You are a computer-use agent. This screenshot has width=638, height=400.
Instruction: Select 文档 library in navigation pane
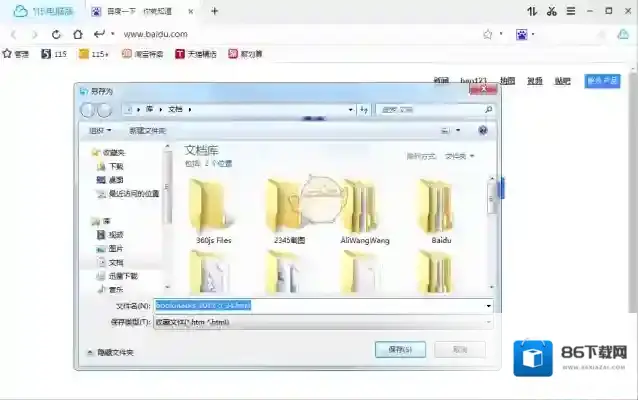(111, 262)
